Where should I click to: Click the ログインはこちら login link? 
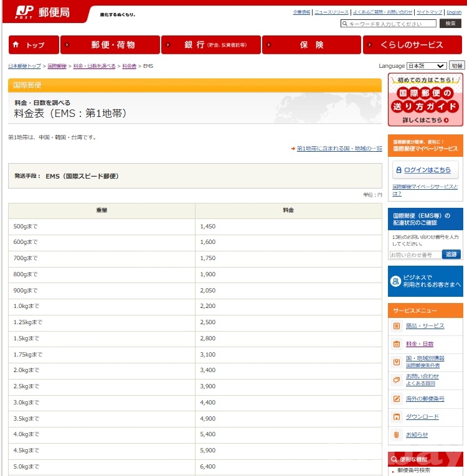[x=426, y=170]
